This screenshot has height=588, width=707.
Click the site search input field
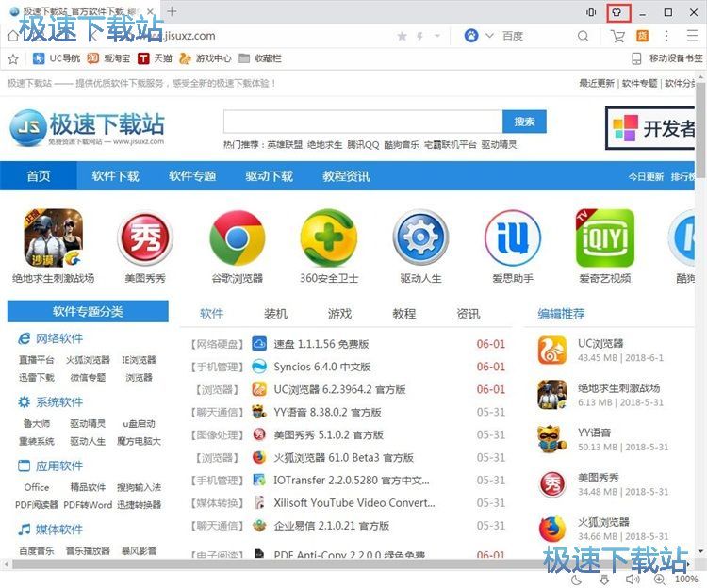click(363, 122)
